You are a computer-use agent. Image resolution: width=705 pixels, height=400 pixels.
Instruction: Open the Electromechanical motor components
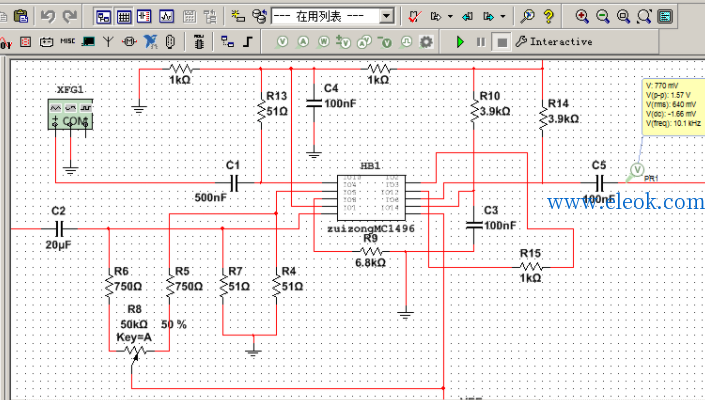tap(129, 42)
